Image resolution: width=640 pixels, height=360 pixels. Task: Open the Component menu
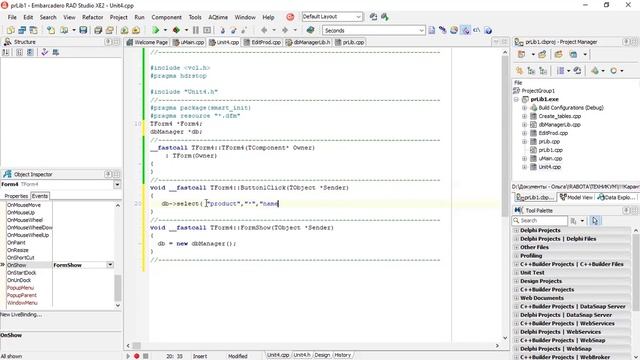pyautogui.click(x=167, y=17)
